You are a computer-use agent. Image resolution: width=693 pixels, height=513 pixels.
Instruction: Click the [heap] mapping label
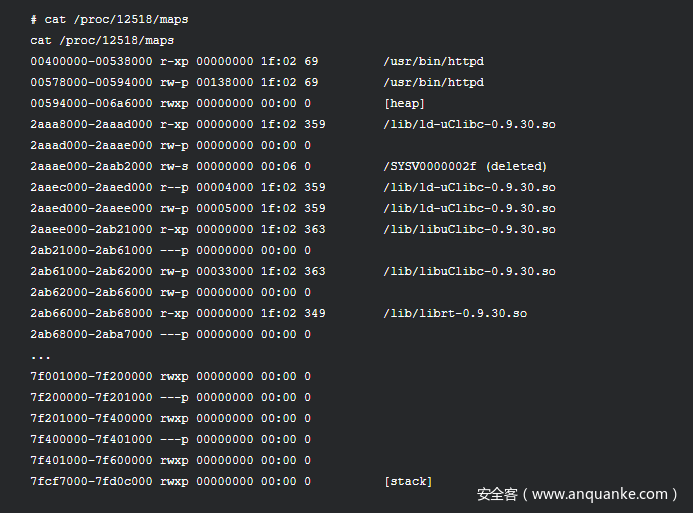404,103
